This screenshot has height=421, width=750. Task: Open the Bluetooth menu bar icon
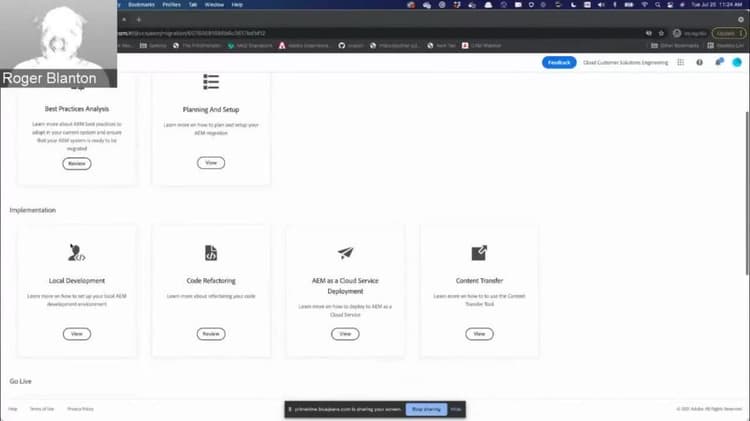(615, 5)
